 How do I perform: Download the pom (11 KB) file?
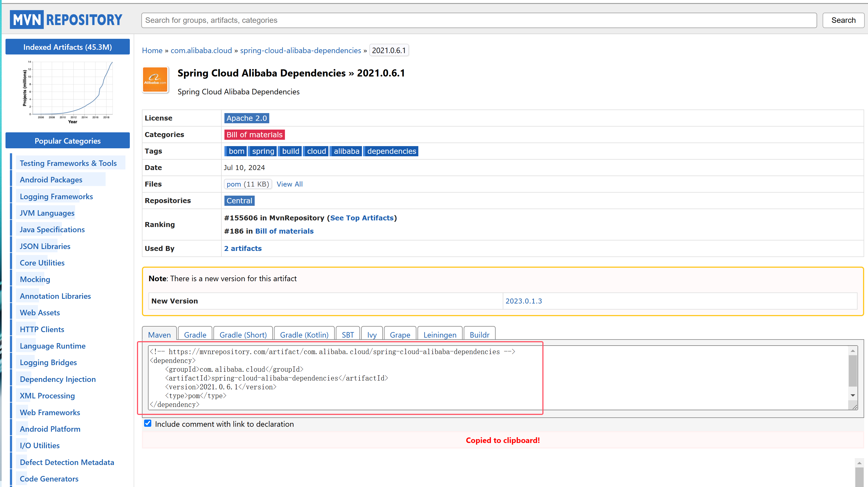[x=248, y=184]
